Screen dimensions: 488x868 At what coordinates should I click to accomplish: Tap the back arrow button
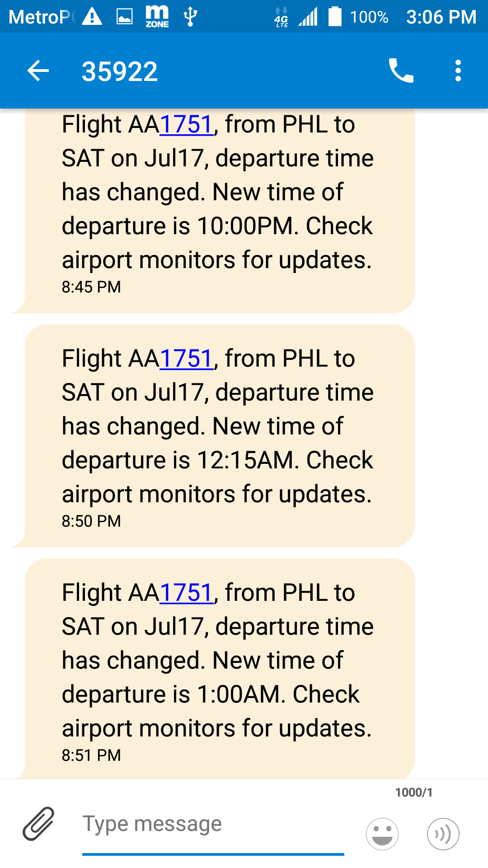pyautogui.click(x=38, y=71)
